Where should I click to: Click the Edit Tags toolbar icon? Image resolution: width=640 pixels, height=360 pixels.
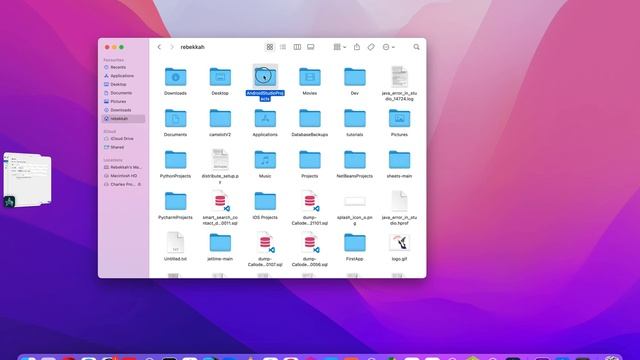click(x=371, y=47)
